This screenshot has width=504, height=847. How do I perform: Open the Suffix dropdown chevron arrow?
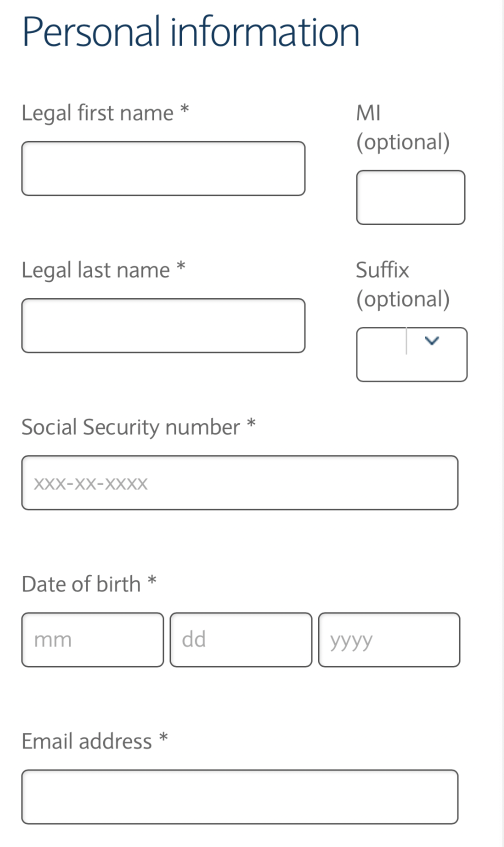click(431, 340)
